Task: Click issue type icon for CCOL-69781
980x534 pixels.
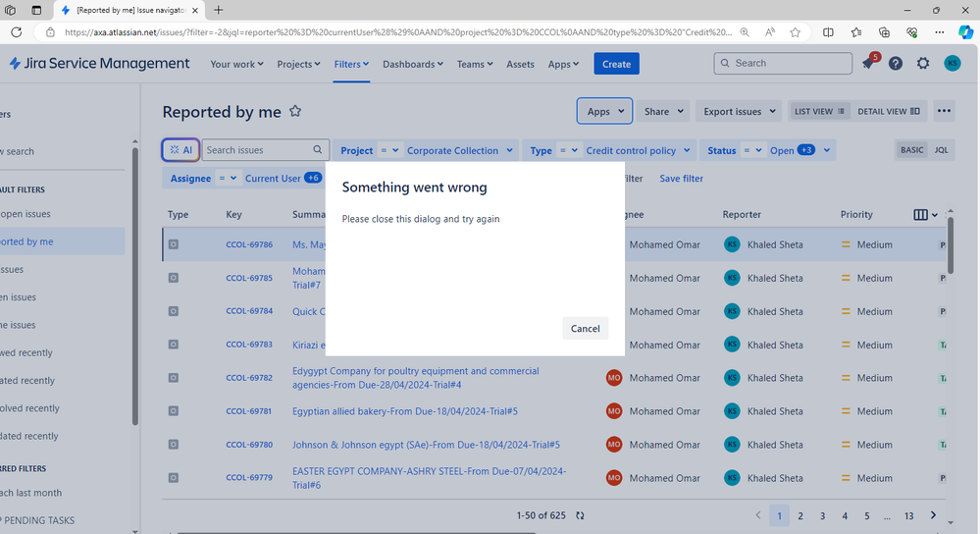Action: coord(173,411)
